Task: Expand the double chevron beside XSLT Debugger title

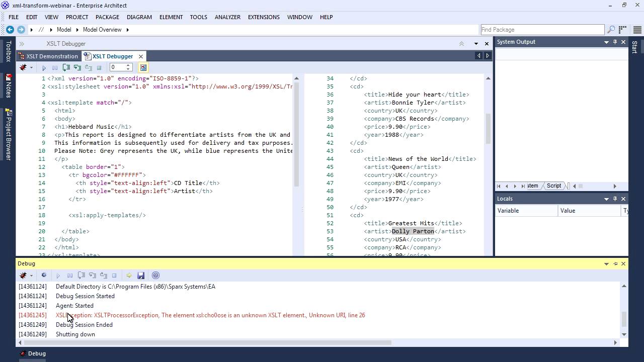Action: coord(22,44)
